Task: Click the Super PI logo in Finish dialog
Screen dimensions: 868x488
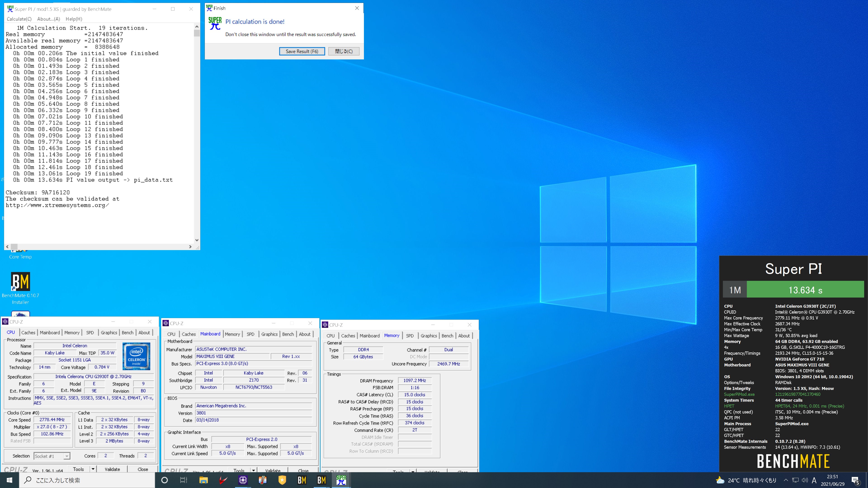Action: (x=215, y=23)
